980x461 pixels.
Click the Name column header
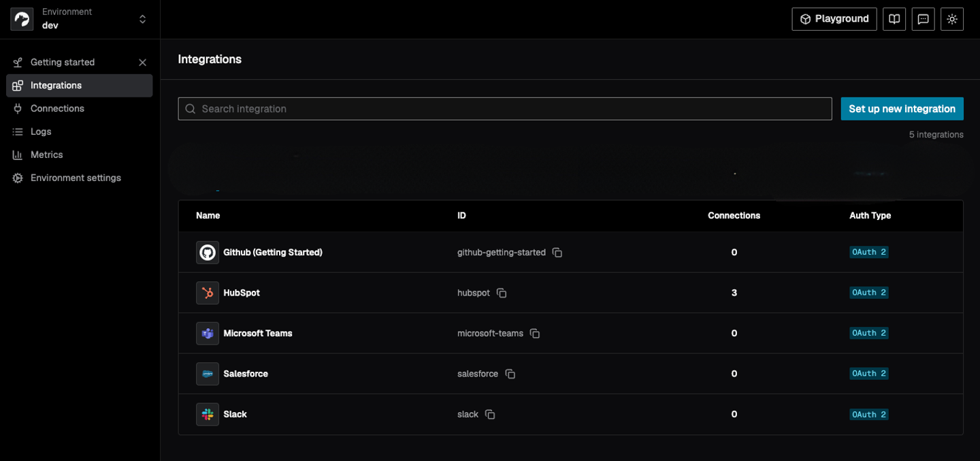(x=208, y=216)
